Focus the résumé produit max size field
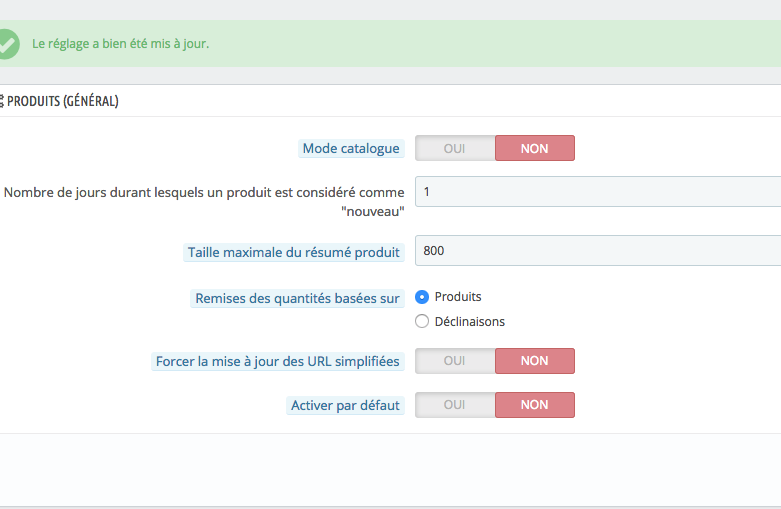 click(598, 251)
